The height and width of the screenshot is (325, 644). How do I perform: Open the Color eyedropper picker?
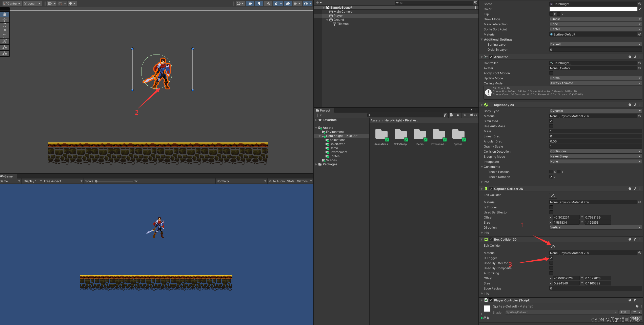point(640,9)
